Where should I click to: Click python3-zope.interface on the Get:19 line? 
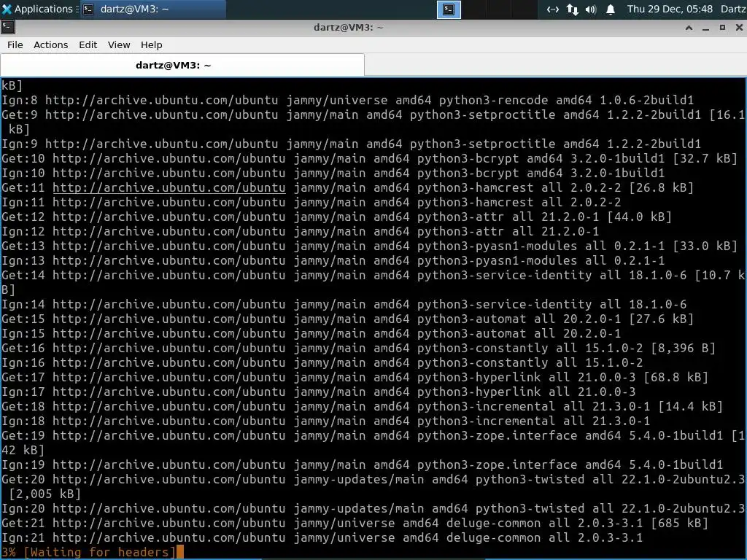pyautogui.click(x=498, y=435)
